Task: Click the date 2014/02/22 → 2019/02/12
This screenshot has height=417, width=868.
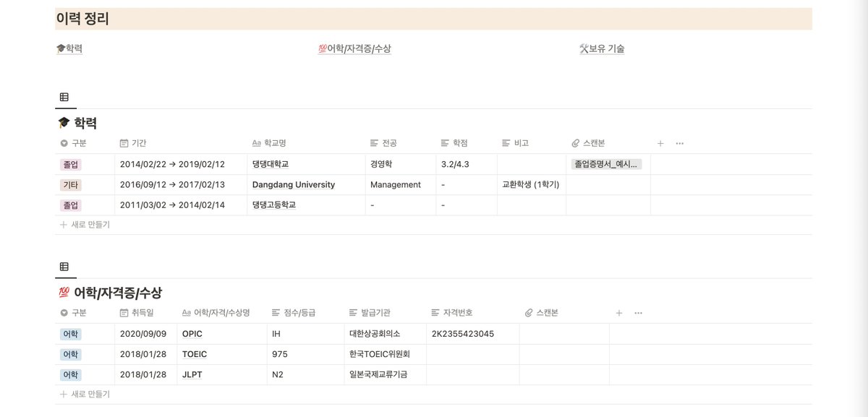Action: (172, 164)
